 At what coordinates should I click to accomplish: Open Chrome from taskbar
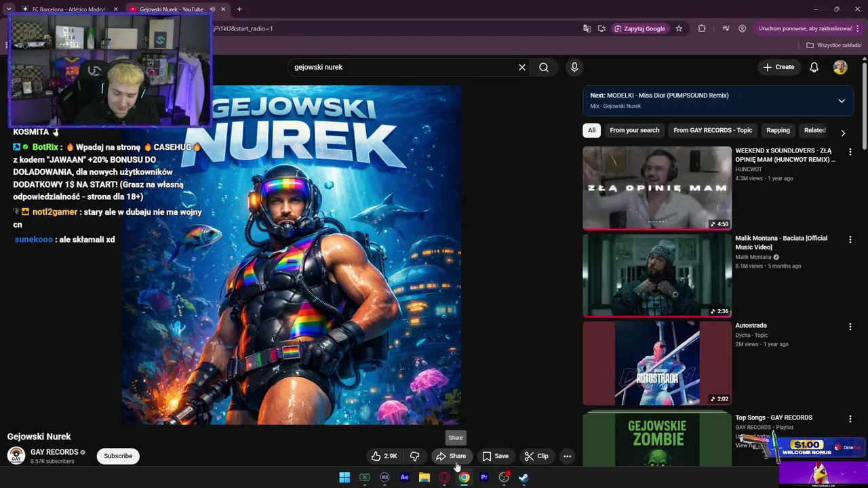click(x=464, y=477)
